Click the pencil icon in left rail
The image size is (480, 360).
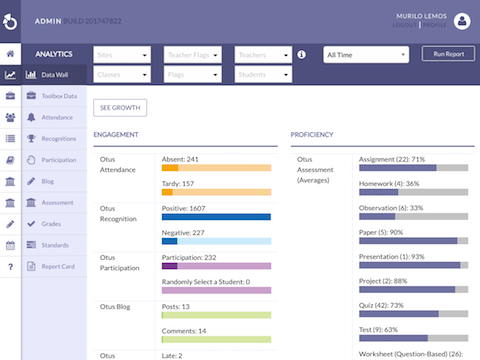pos(10,224)
